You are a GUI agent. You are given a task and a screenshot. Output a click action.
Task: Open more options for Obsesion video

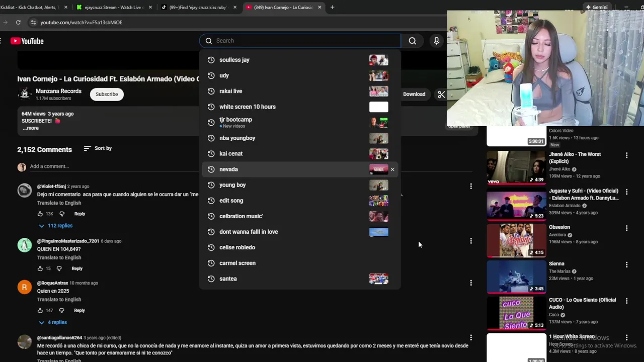pos(626,228)
